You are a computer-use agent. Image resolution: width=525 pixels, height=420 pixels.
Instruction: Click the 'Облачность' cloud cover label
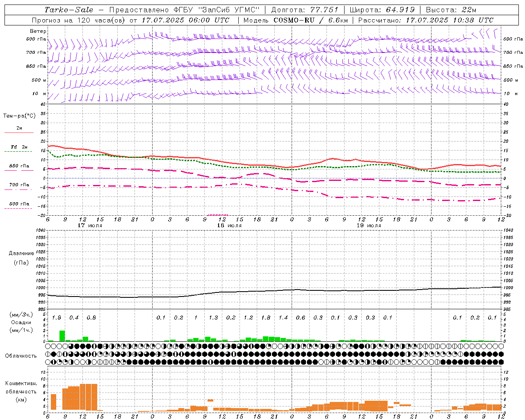tap(21, 356)
